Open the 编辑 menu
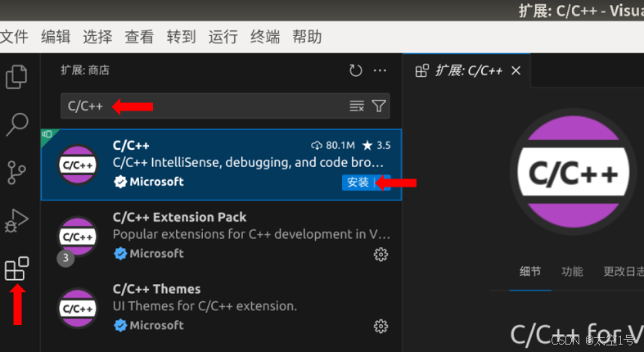Image resolution: width=644 pixels, height=352 pixels. click(x=56, y=37)
